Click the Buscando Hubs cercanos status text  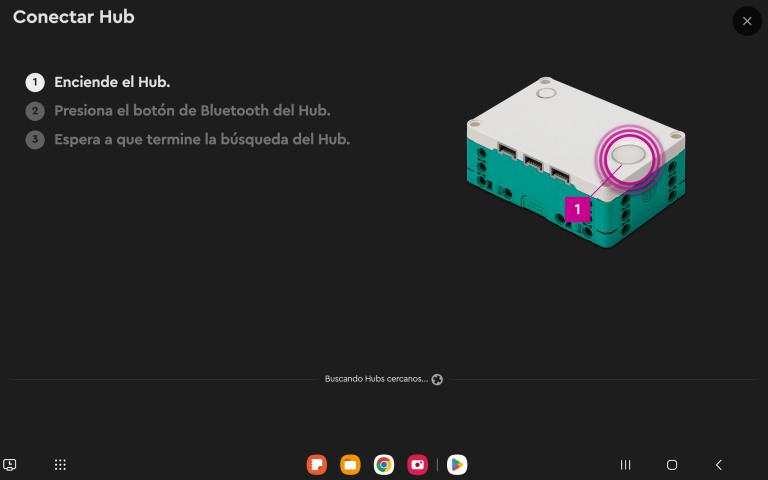coord(376,379)
